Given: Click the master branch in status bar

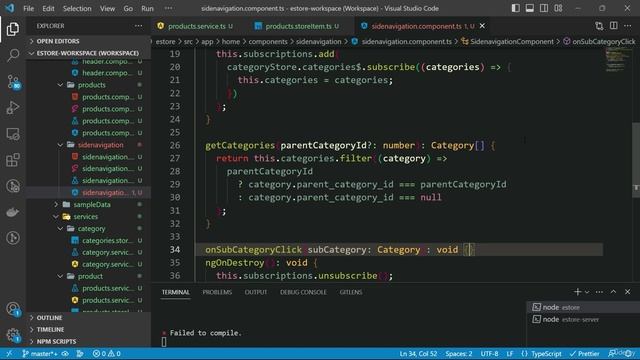Looking at the screenshot, I should tap(39, 353).
